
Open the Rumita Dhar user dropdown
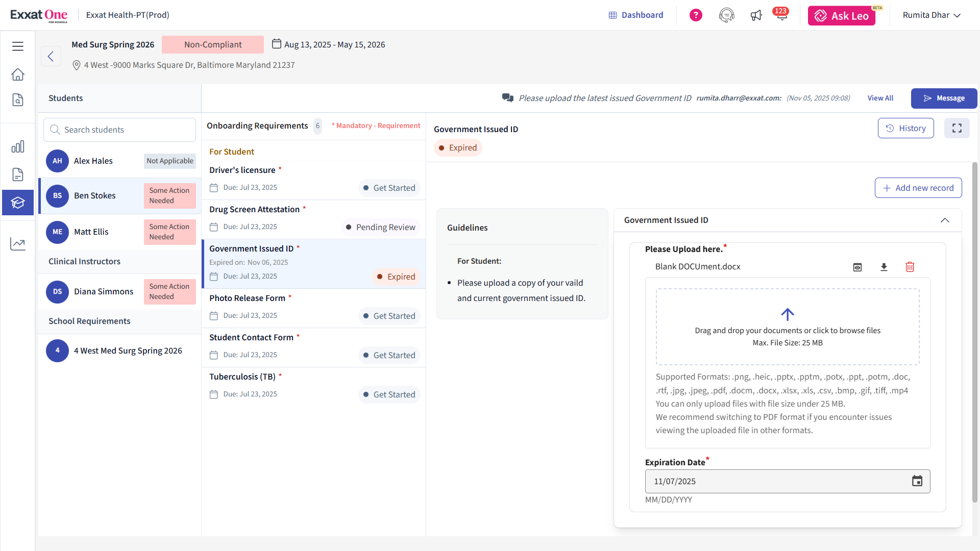click(932, 15)
